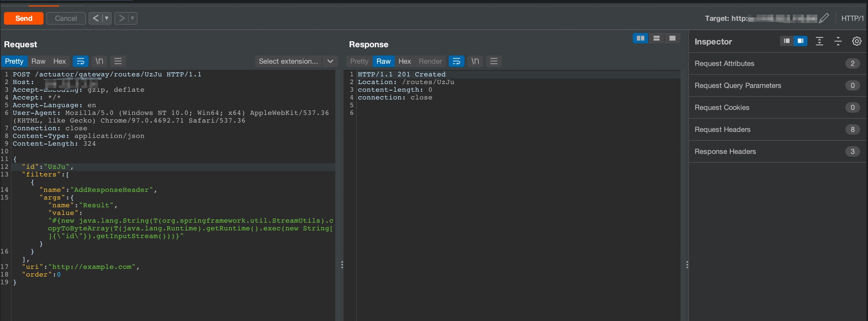
Task: Click the Select extension chevron arrow
Action: [330, 61]
